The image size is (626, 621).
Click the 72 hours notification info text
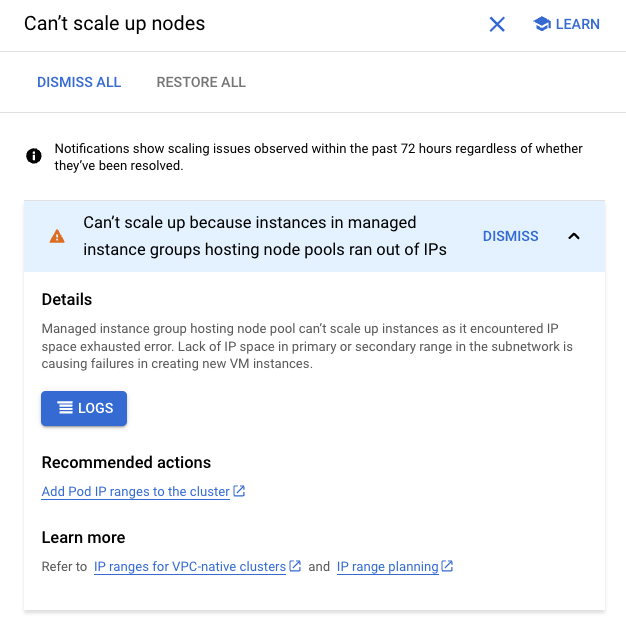(x=318, y=157)
